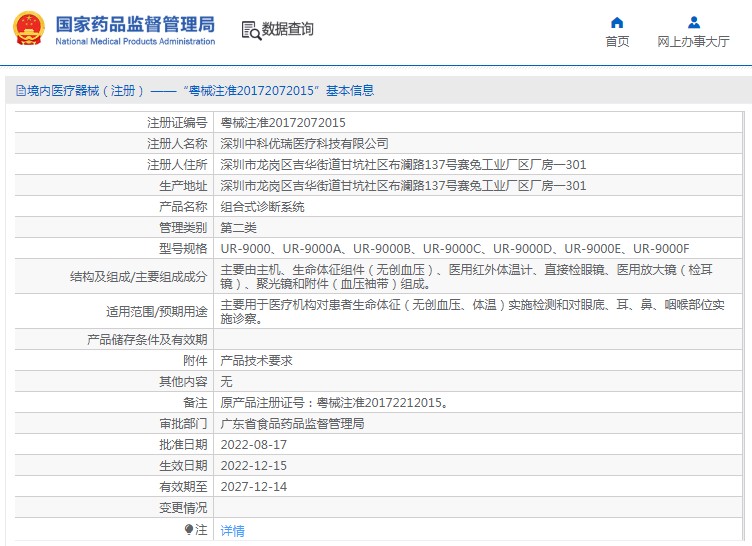Select product name 组合式诊断系统

[x=262, y=207]
